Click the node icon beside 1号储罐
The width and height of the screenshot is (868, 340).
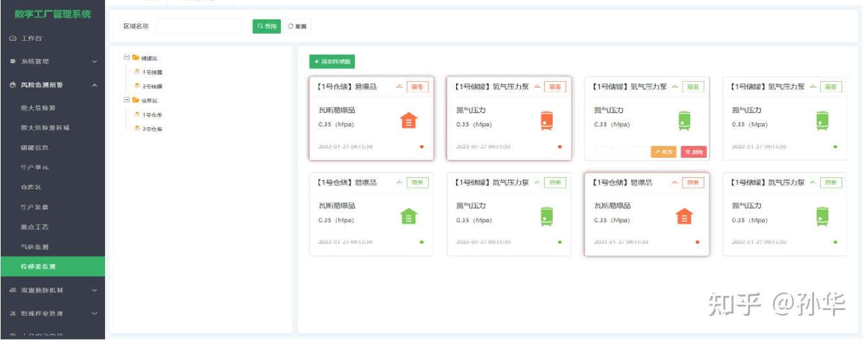click(x=137, y=72)
